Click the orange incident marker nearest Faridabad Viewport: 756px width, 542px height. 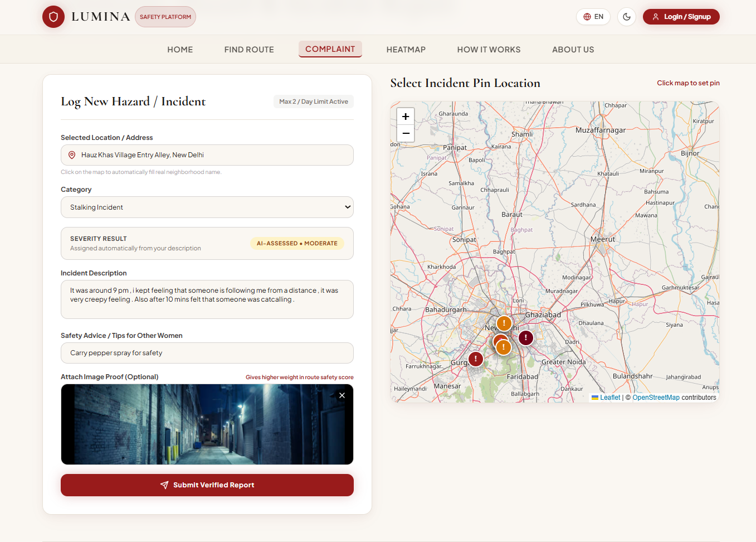click(x=504, y=347)
